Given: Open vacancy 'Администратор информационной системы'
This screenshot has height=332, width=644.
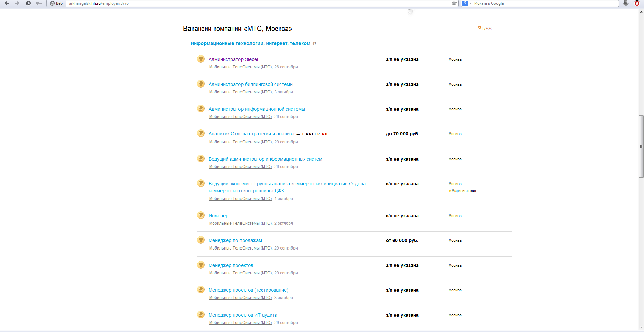Looking at the screenshot, I should [257, 109].
